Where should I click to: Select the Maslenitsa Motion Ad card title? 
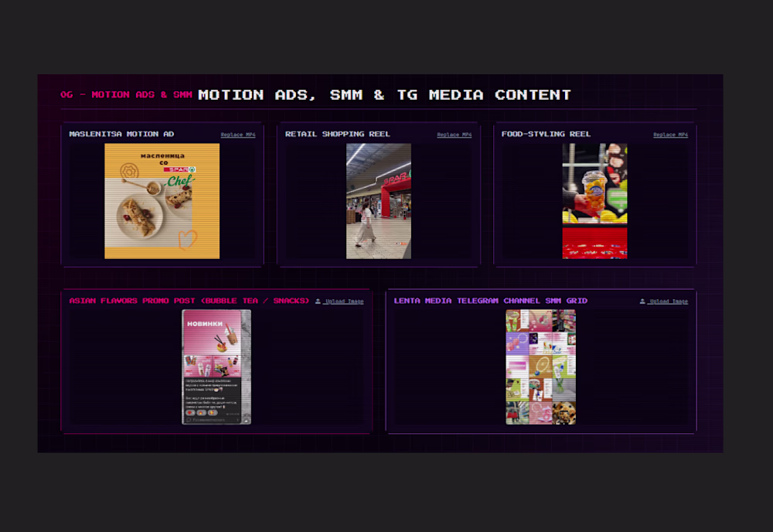pyautogui.click(x=122, y=134)
